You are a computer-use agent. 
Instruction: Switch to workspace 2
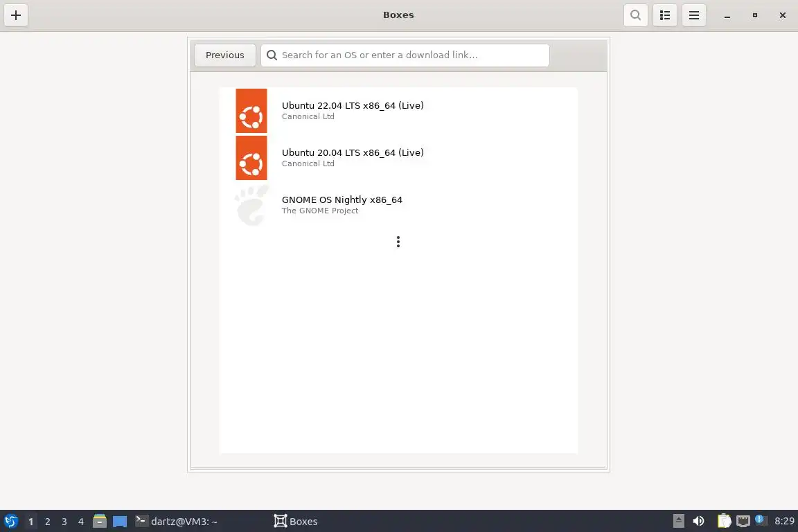47,522
